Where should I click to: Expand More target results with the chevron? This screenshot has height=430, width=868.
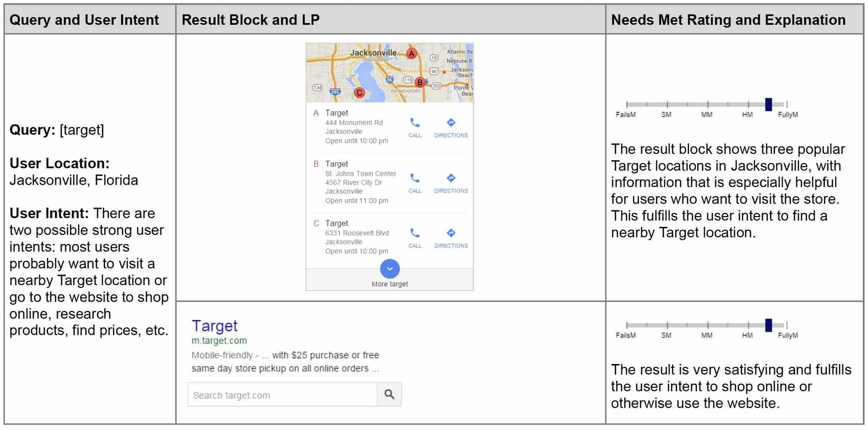click(x=389, y=269)
